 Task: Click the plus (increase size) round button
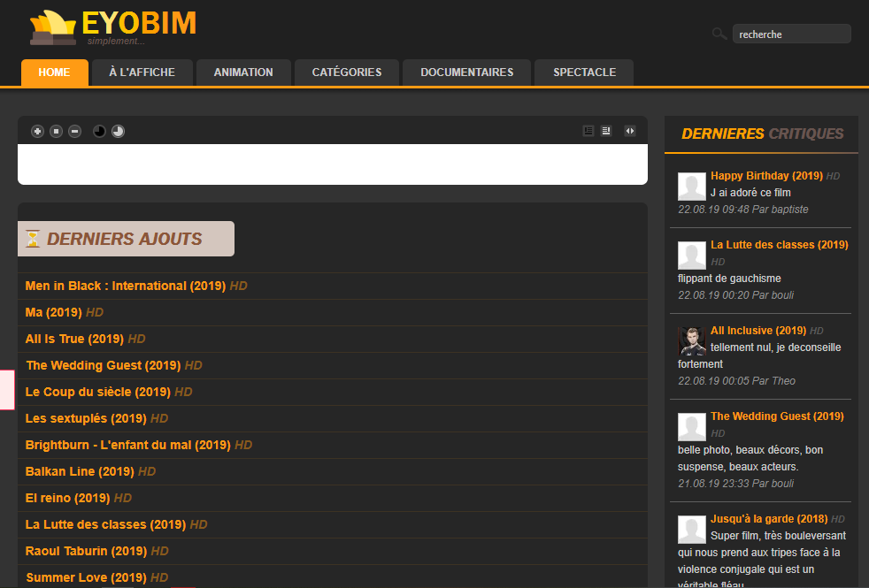click(37, 131)
